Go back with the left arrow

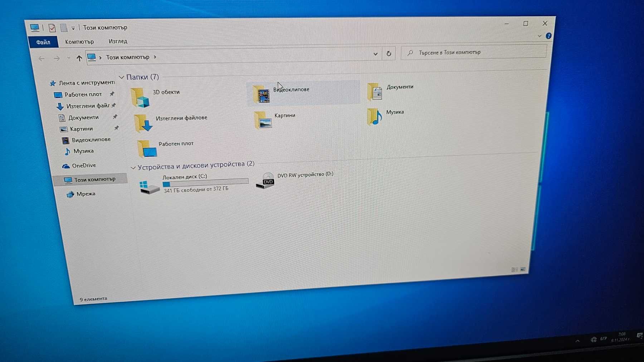[42, 58]
